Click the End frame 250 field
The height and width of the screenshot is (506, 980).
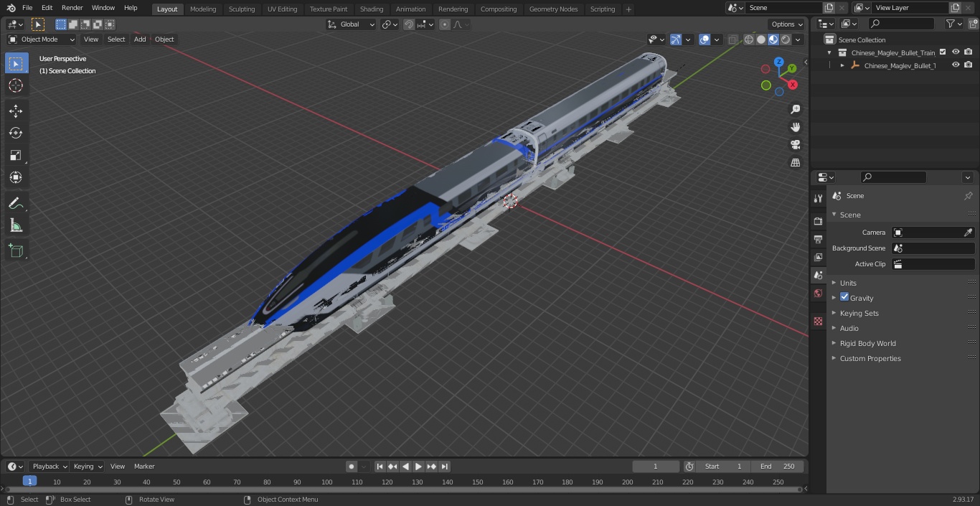778,467
